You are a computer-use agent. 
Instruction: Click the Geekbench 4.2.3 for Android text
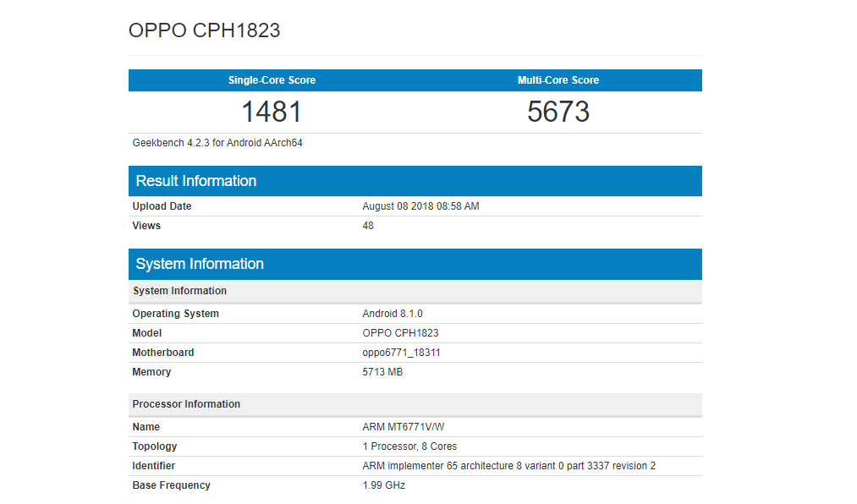coord(217,143)
